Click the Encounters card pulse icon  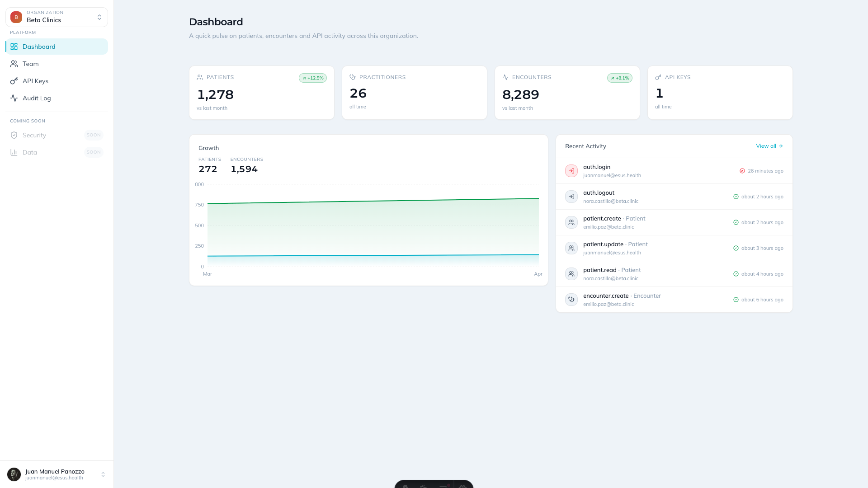click(x=505, y=77)
